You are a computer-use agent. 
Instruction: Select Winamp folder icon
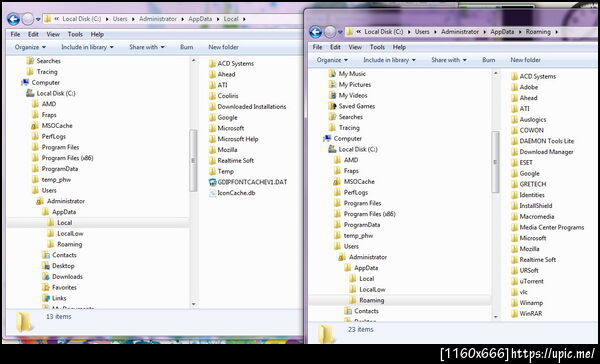click(x=515, y=303)
